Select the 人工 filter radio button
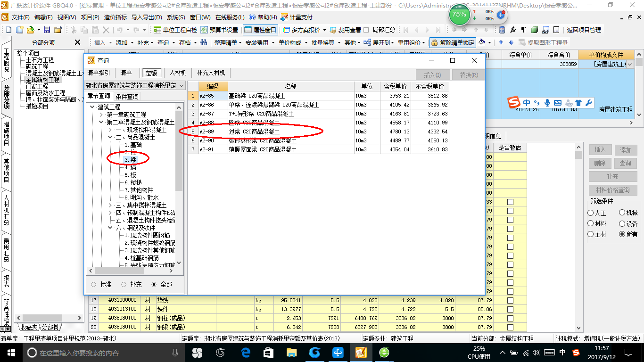 591,213
